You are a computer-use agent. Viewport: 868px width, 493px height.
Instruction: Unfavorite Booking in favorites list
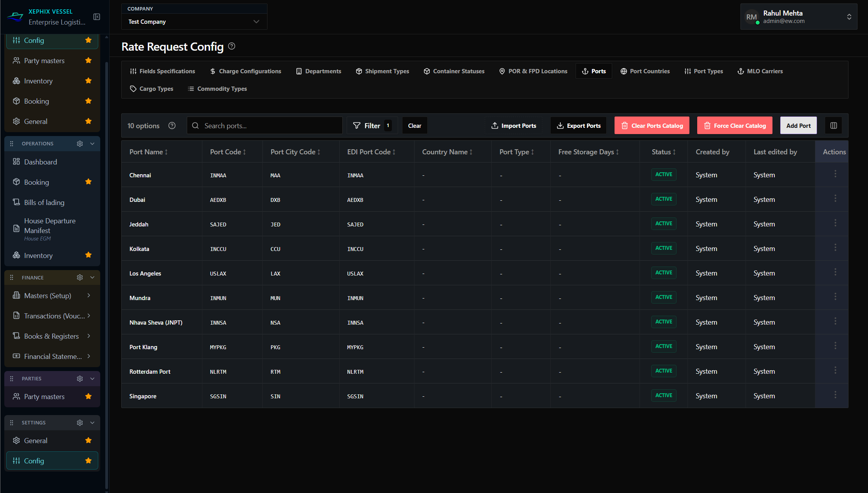pyautogui.click(x=89, y=101)
